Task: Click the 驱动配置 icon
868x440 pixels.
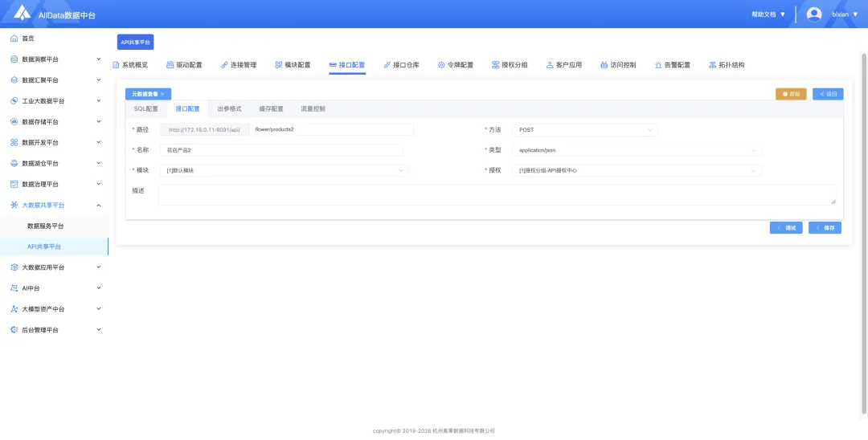Action: pos(170,65)
